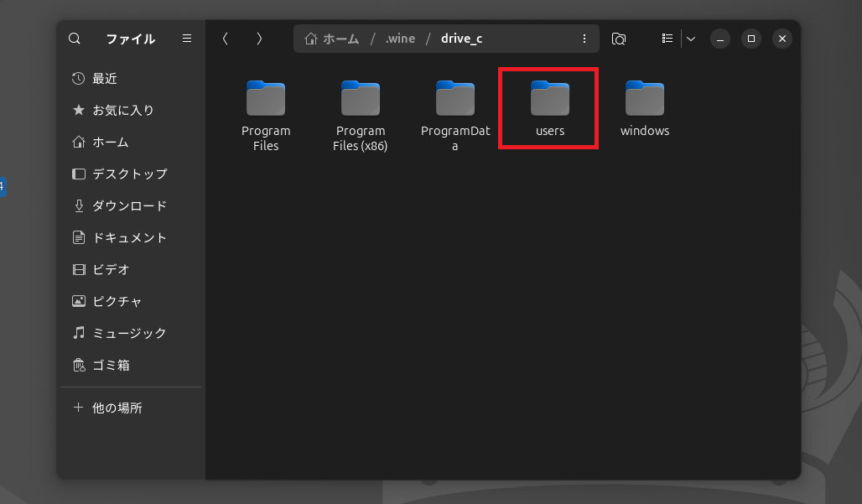Open the users folder

point(550,109)
